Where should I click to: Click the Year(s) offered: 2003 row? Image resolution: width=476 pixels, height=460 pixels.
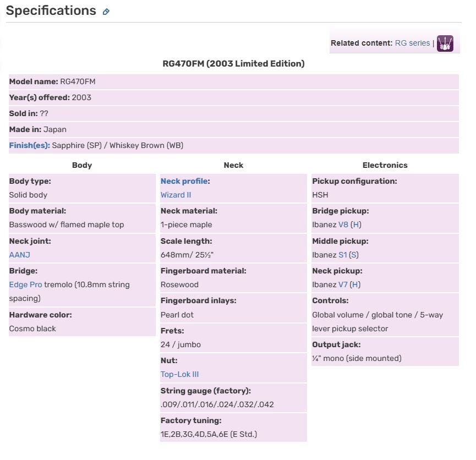click(233, 98)
